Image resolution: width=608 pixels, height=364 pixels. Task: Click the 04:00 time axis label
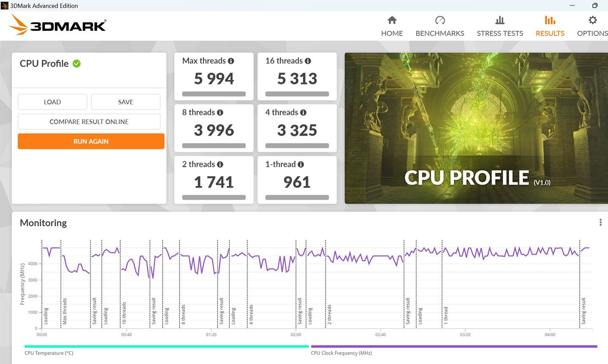pyautogui.click(x=550, y=334)
